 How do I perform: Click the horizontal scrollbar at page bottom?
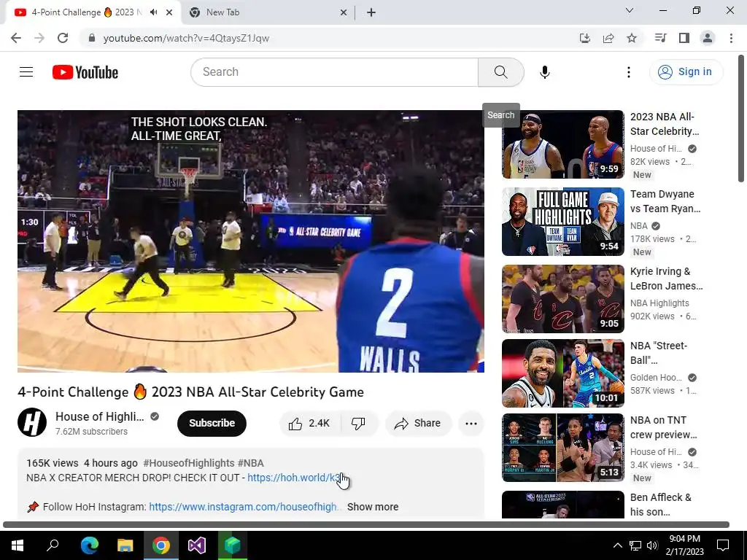click(x=366, y=525)
